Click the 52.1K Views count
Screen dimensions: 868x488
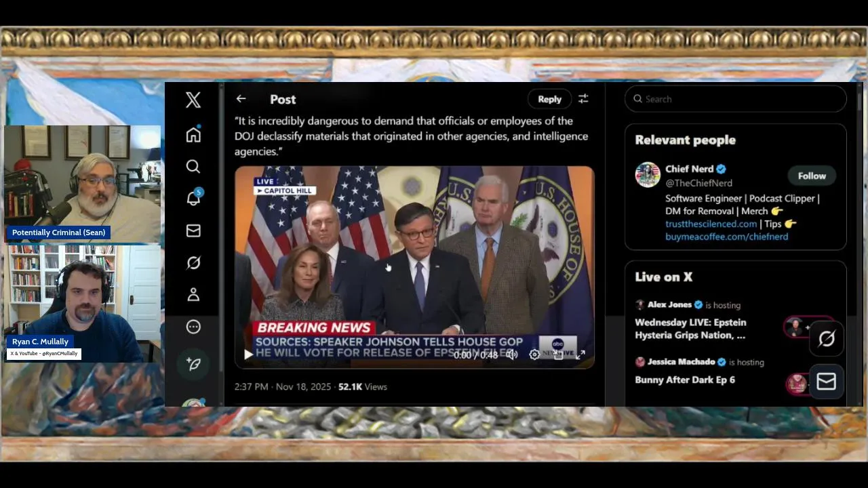coord(363,386)
